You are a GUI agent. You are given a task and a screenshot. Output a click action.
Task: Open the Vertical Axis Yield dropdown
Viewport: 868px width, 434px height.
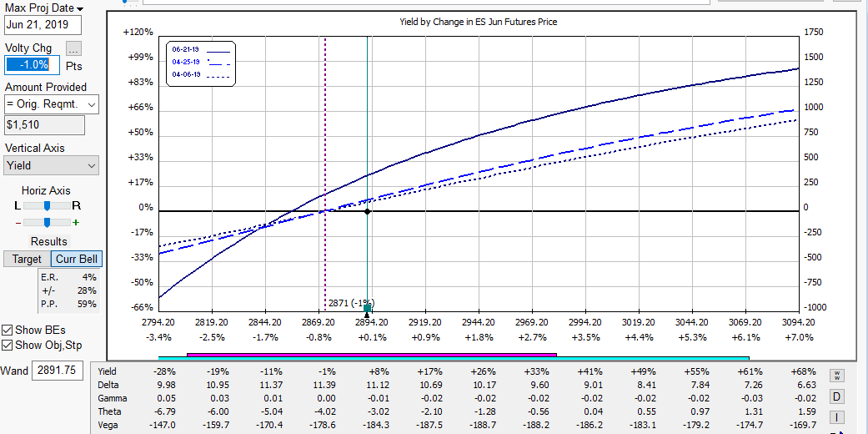[x=52, y=165]
